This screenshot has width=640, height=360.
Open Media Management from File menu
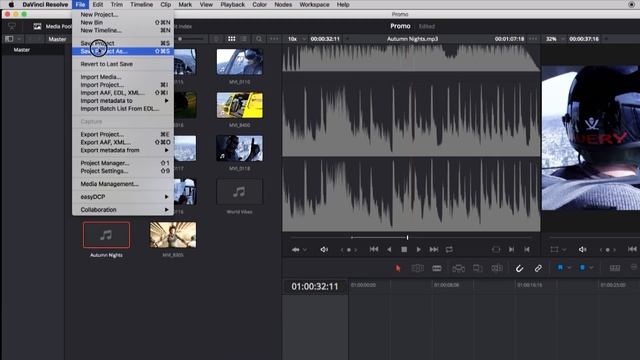pos(123,184)
